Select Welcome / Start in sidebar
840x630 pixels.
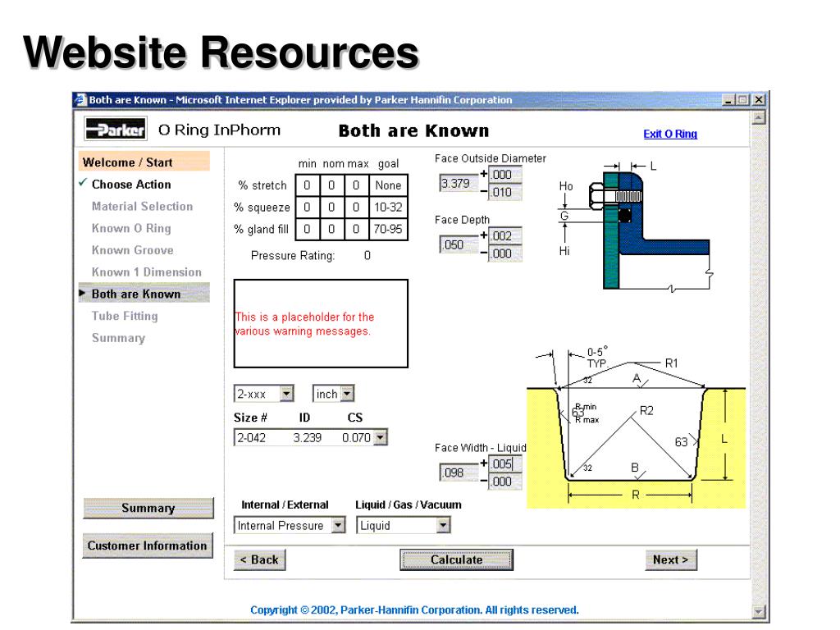point(144,162)
